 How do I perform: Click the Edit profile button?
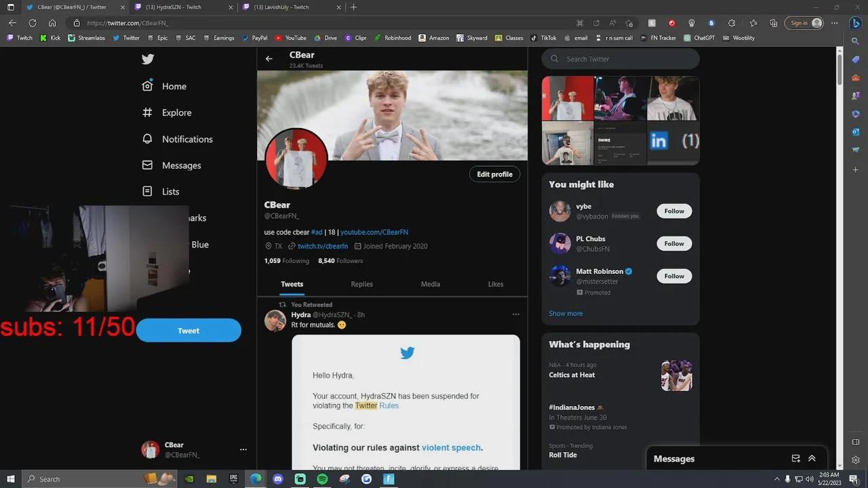(494, 174)
